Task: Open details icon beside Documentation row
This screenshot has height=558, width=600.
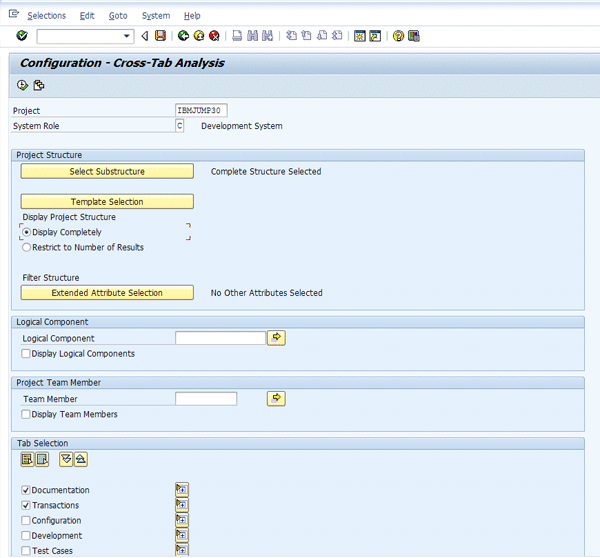Action: pos(181,490)
